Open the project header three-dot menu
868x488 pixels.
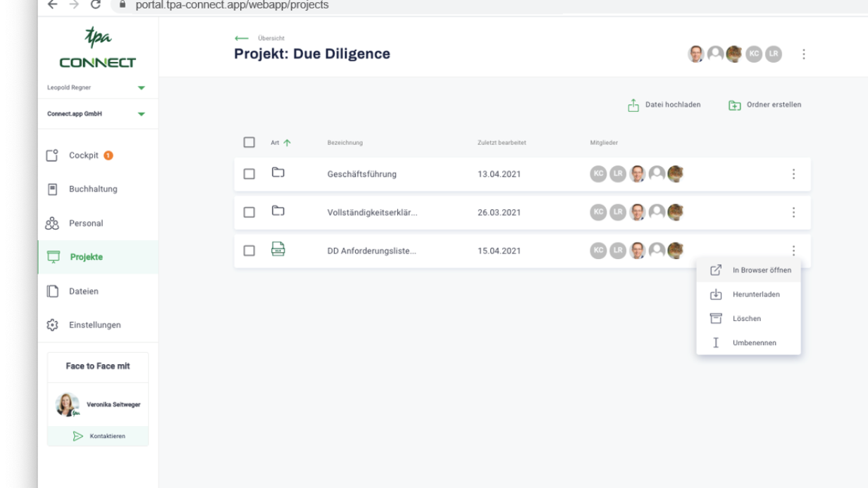(804, 54)
